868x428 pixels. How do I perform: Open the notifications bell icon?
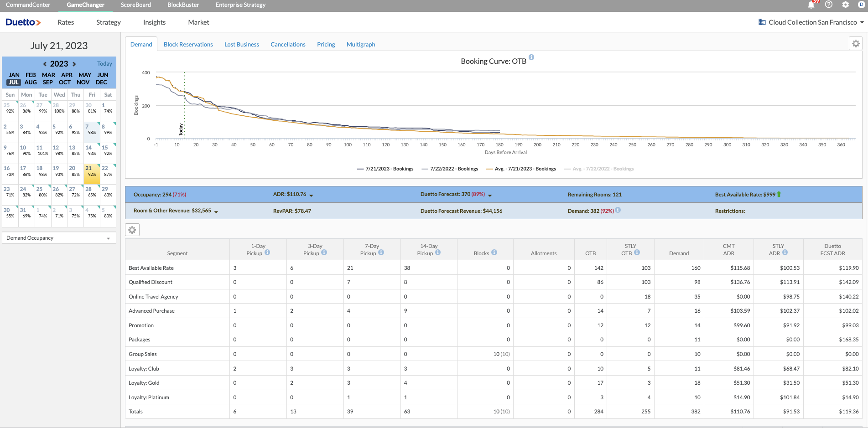811,5
